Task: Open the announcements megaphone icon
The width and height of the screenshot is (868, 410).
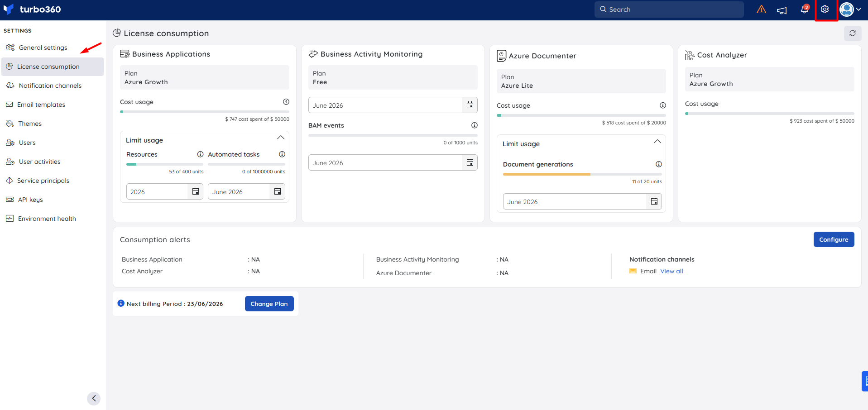Action: click(782, 10)
